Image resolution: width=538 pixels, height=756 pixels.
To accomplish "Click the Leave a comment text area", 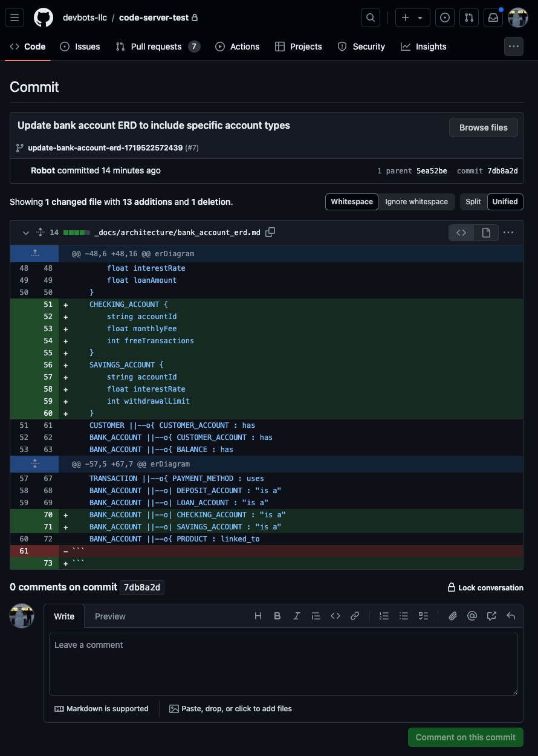I will pos(283,664).
